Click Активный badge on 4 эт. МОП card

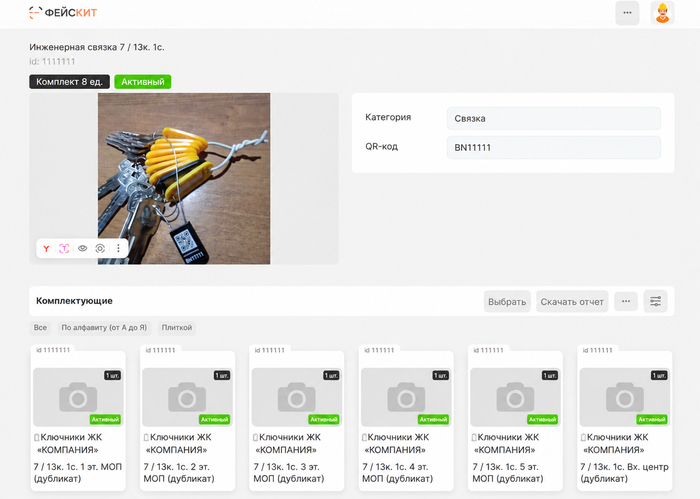click(433, 419)
